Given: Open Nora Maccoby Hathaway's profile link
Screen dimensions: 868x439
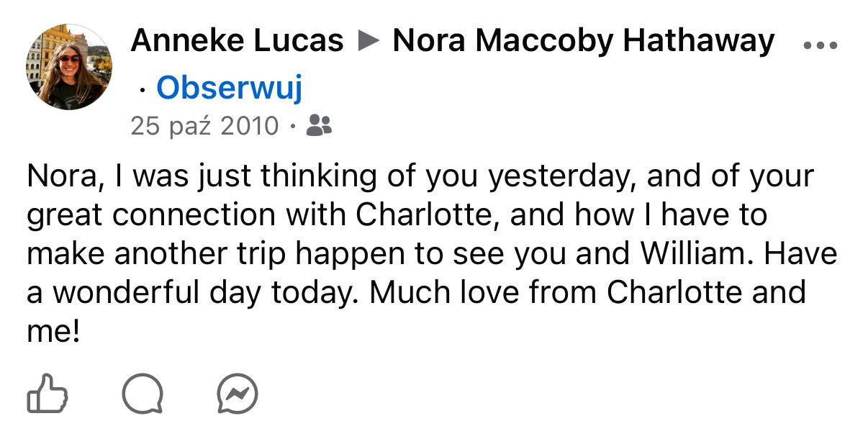Looking at the screenshot, I should click(583, 41).
